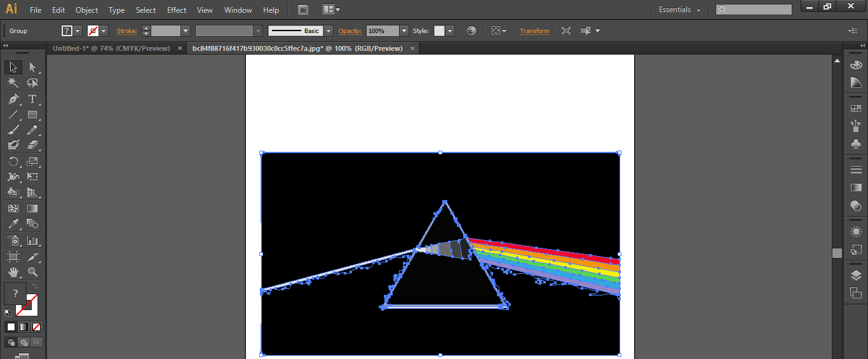The image size is (868, 359).
Task: Select the Pen tool
Action: (13, 99)
